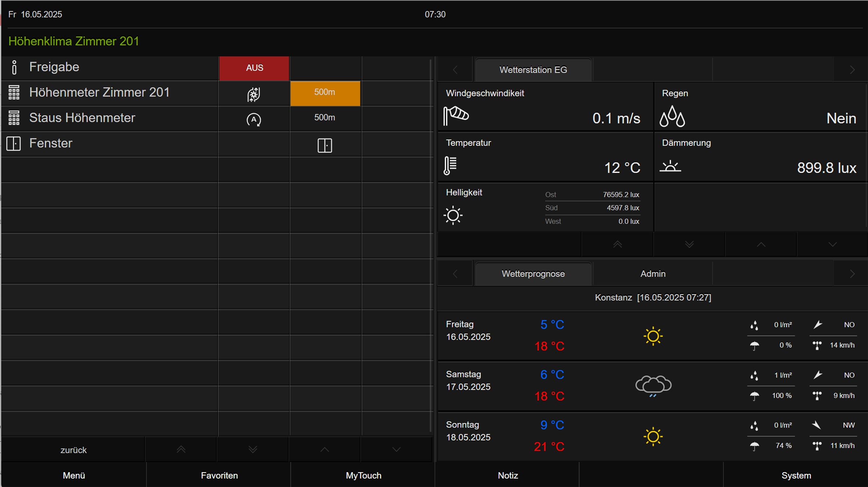
Task: Go to previous forecast tab with the left arrow
Action: click(455, 274)
